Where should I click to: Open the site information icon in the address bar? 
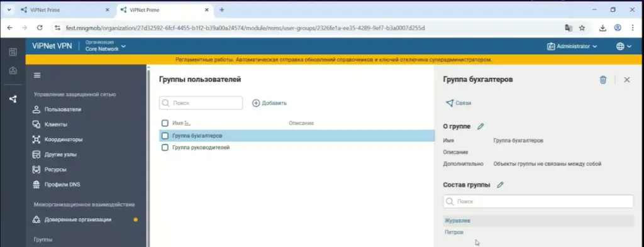tap(57, 28)
